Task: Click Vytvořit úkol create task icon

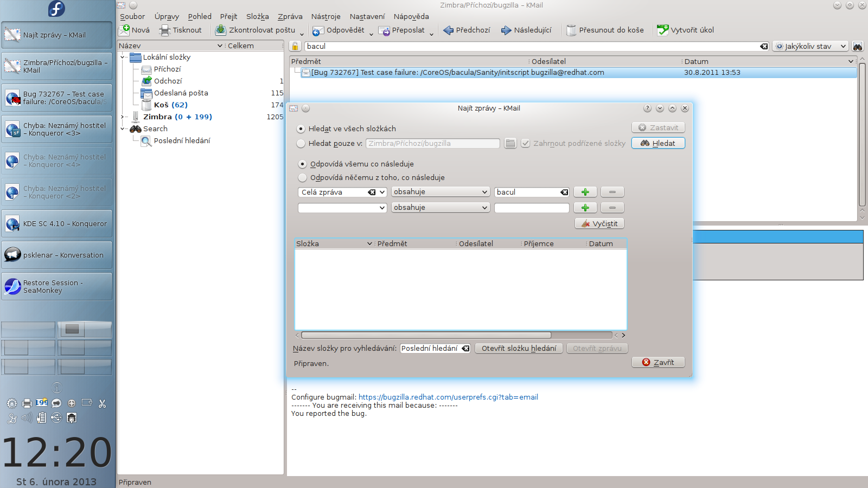Action: pyautogui.click(x=663, y=30)
